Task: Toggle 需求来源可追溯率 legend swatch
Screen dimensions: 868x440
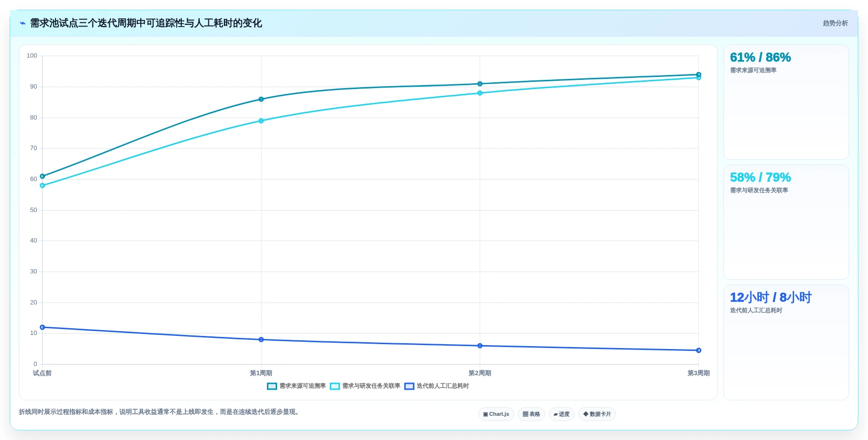Action: click(272, 386)
